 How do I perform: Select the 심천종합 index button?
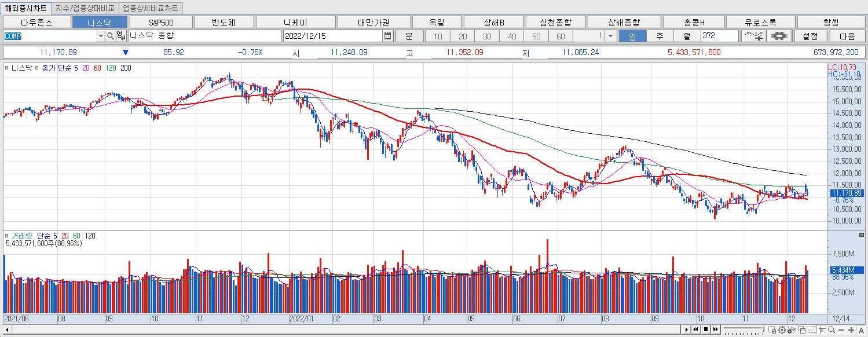[x=555, y=22]
